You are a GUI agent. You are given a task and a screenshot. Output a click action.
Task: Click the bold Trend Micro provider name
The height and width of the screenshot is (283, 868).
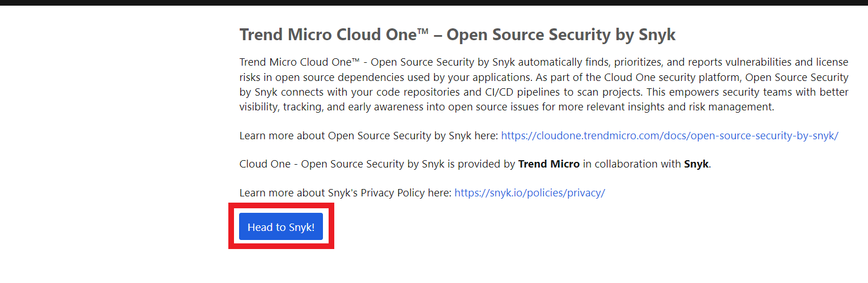point(549,164)
